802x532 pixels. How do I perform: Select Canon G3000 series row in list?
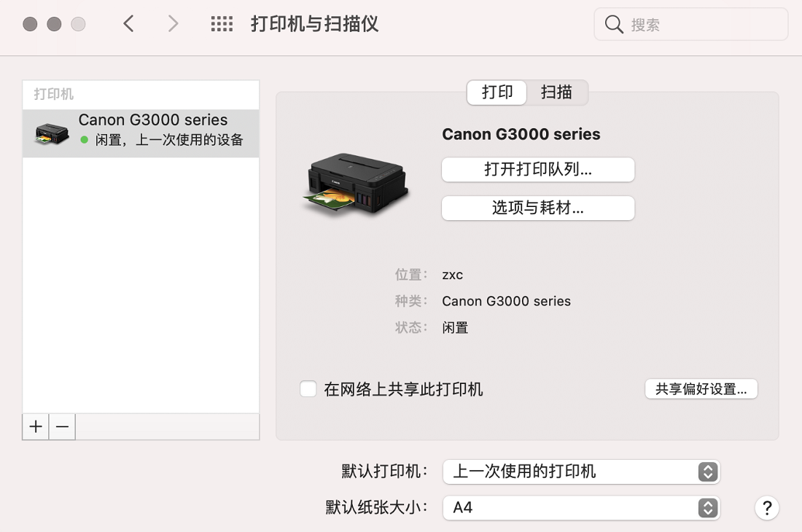pos(141,133)
